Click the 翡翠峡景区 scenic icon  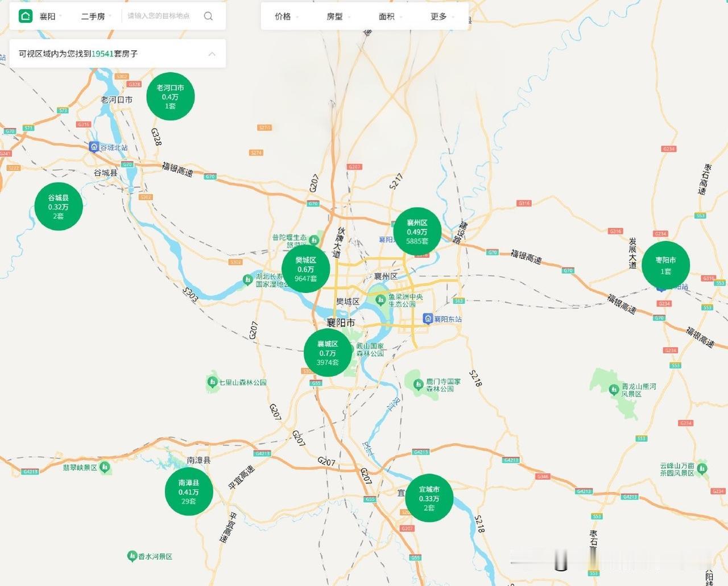(x=105, y=467)
